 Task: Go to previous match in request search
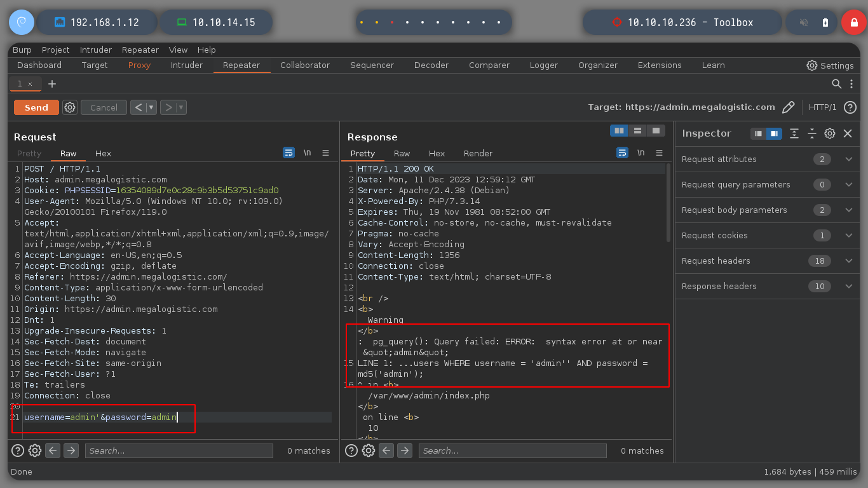coord(53,451)
